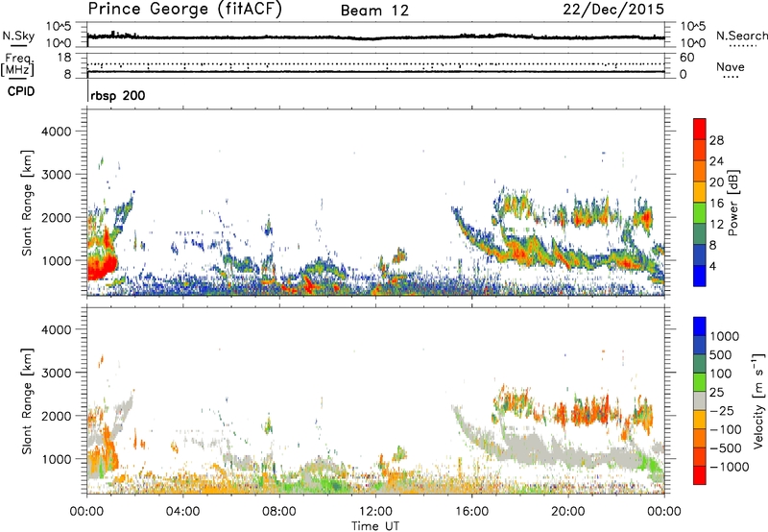Select the 'Time UT' axis title

tap(375, 525)
